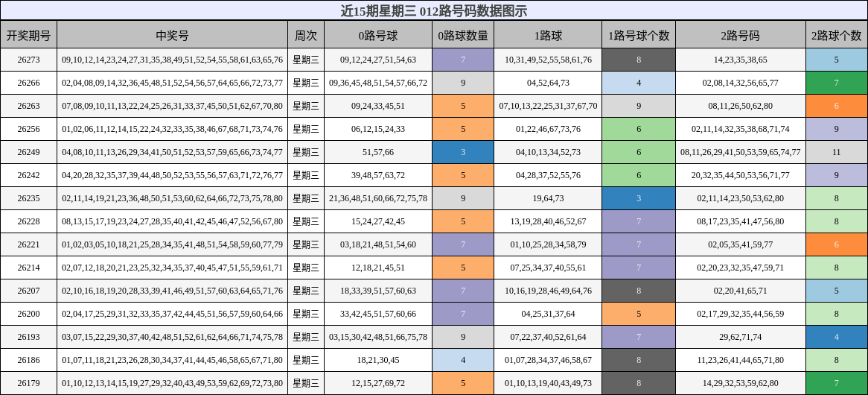Click the 1路号球个数 cell 9 in row 26263
The height and width of the screenshot is (395, 868).
[x=639, y=106]
